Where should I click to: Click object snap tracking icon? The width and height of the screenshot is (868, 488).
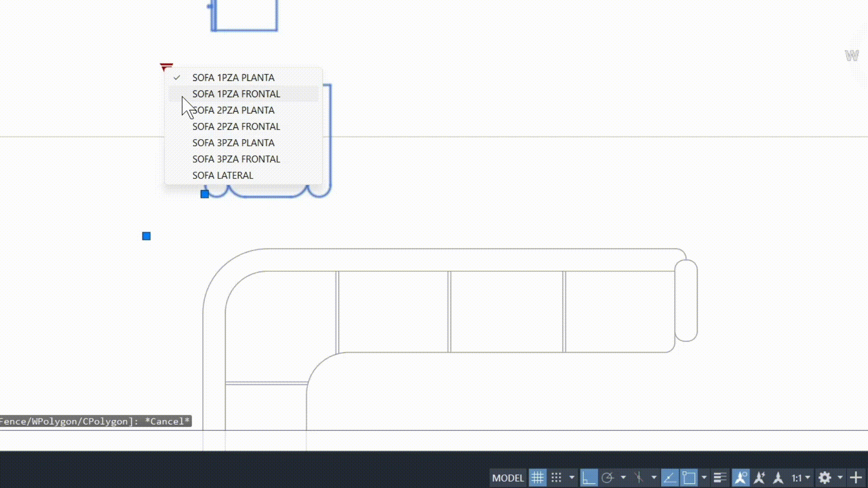(x=670, y=478)
